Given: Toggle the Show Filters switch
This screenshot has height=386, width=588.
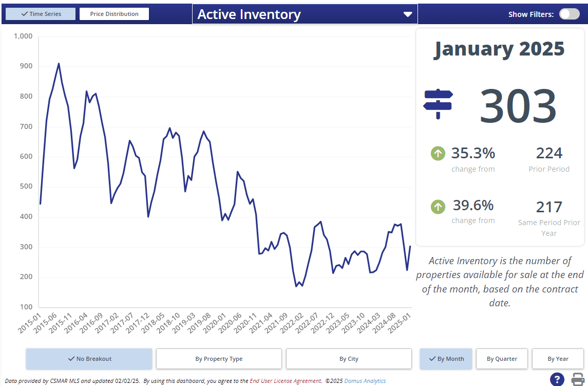Looking at the screenshot, I should 569,14.
